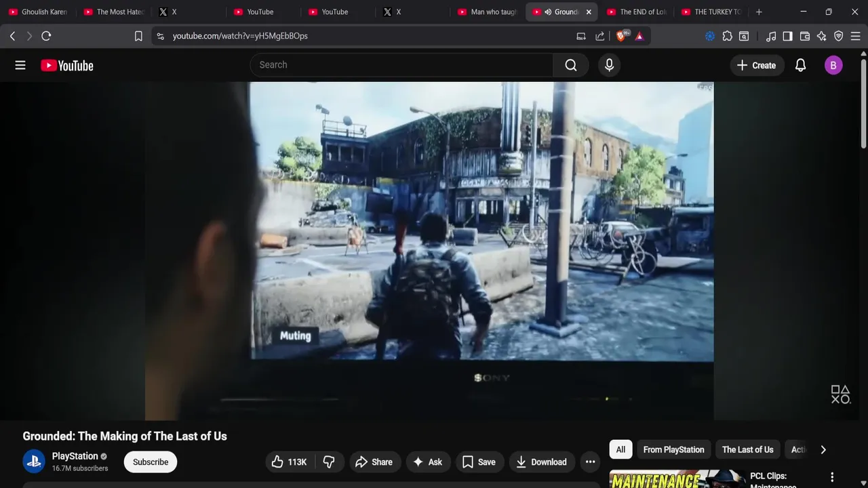Click the YouTube search input field
This screenshot has width=868, height=488.
(x=401, y=65)
